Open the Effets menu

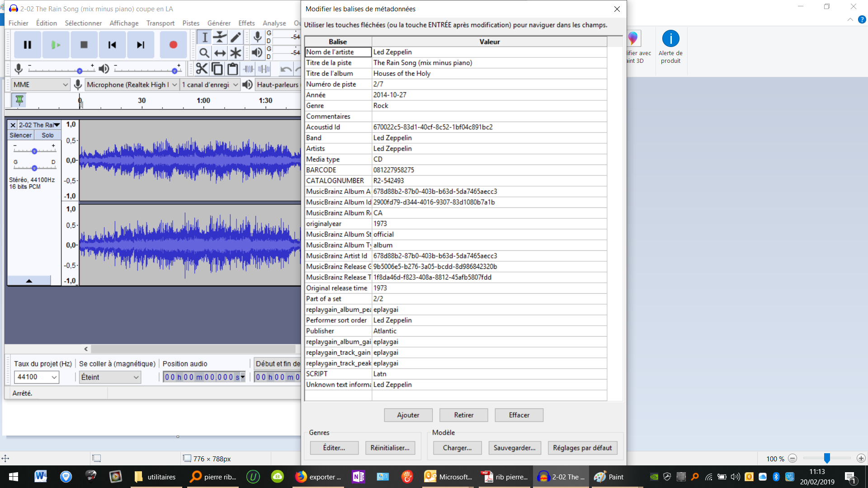click(x=246, y=23)
